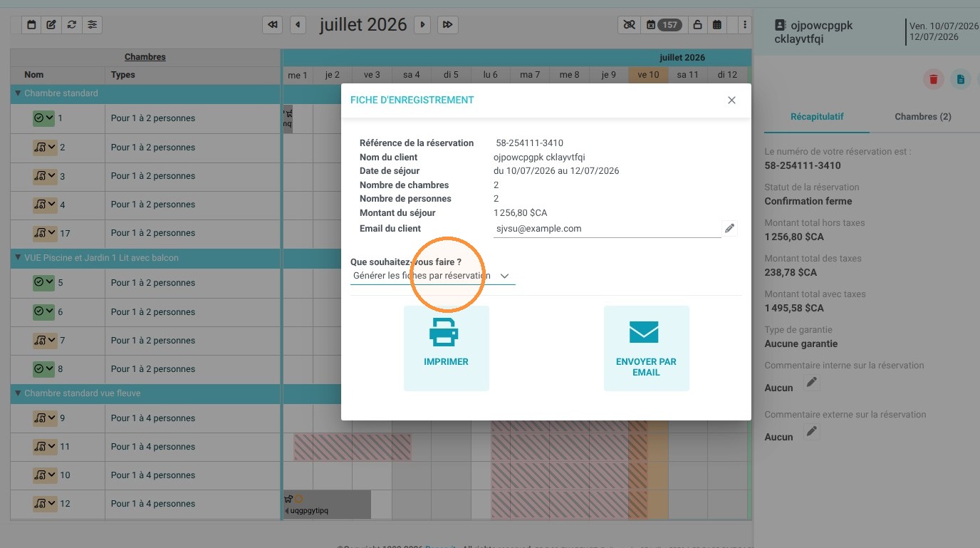Click the '1 256,80 $CA' stay amount in dialog
Screen dimensions: 980x548
[521, 213]
